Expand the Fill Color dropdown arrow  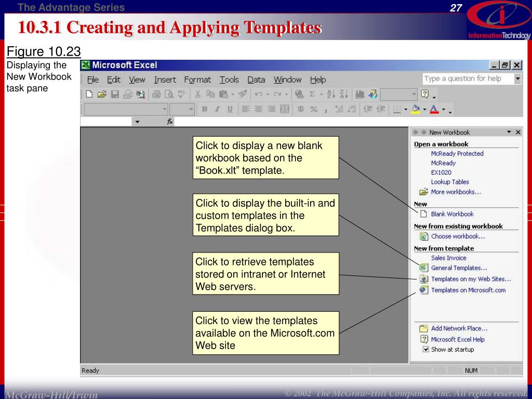(x=424, y=109)
